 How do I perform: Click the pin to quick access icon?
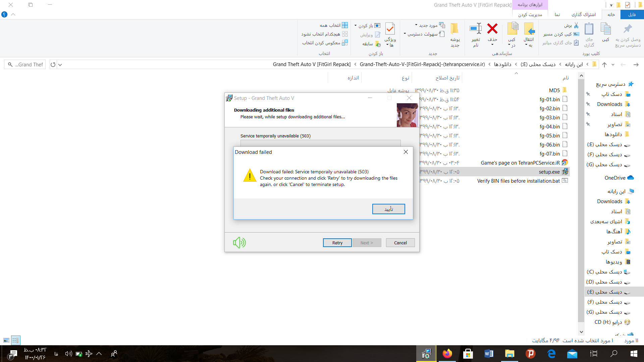coord(628,29)
